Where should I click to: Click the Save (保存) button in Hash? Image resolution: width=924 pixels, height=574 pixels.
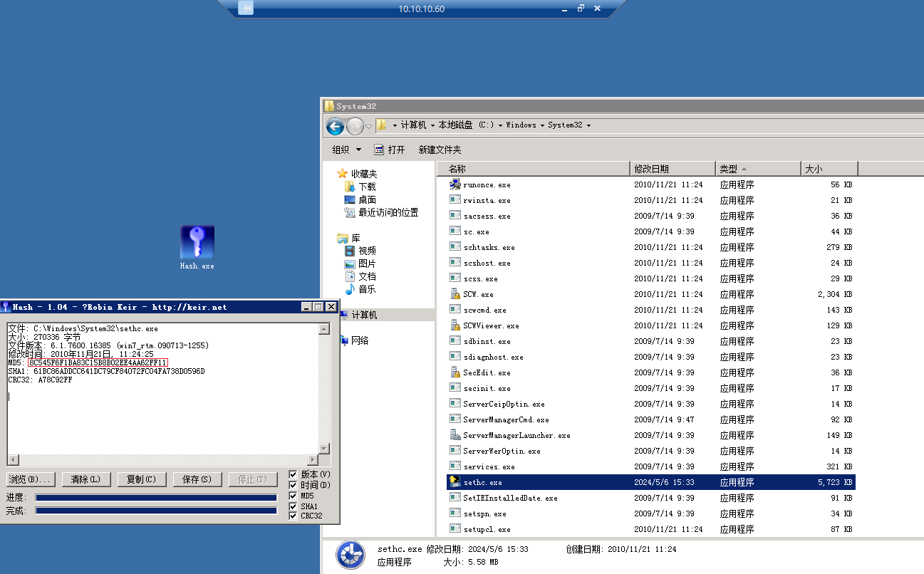coord(197,479)
